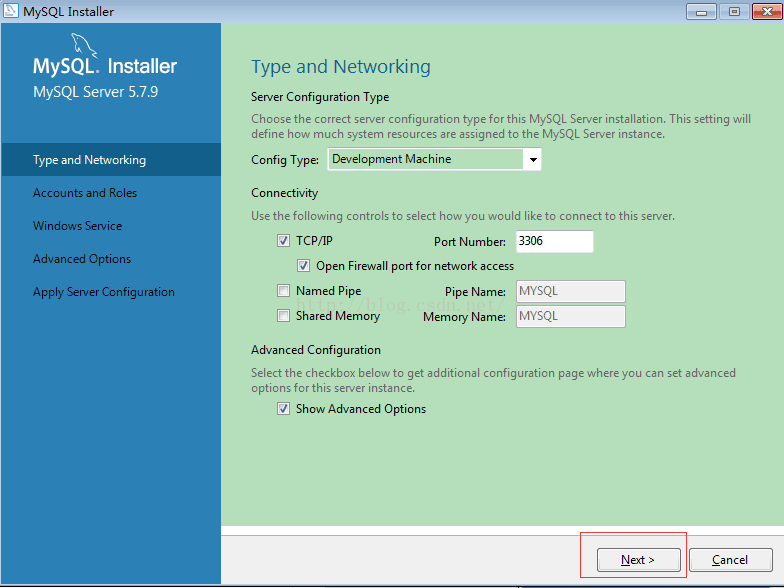Screen dimensions: 784x588
Task: Click the Next button
Action: [x=638, y=560]
